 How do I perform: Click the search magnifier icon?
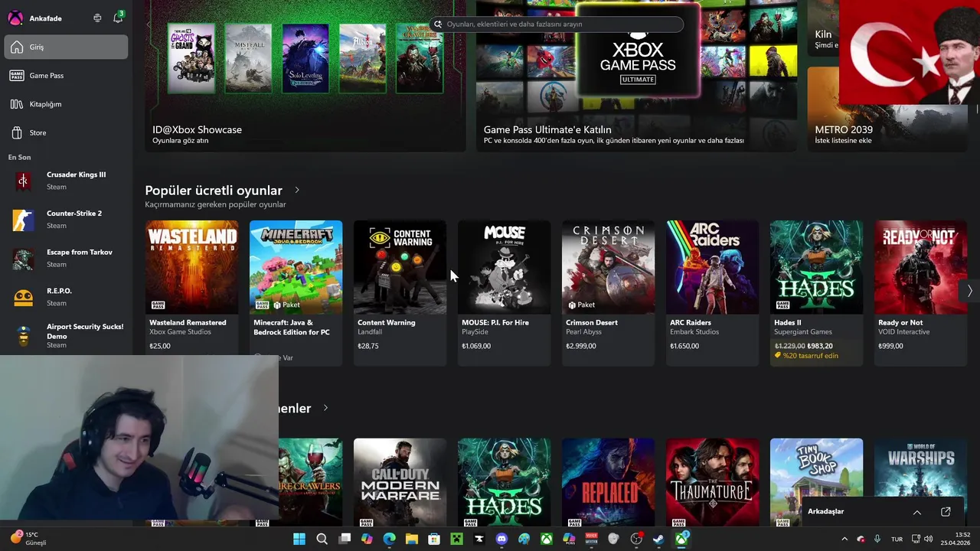438,24
